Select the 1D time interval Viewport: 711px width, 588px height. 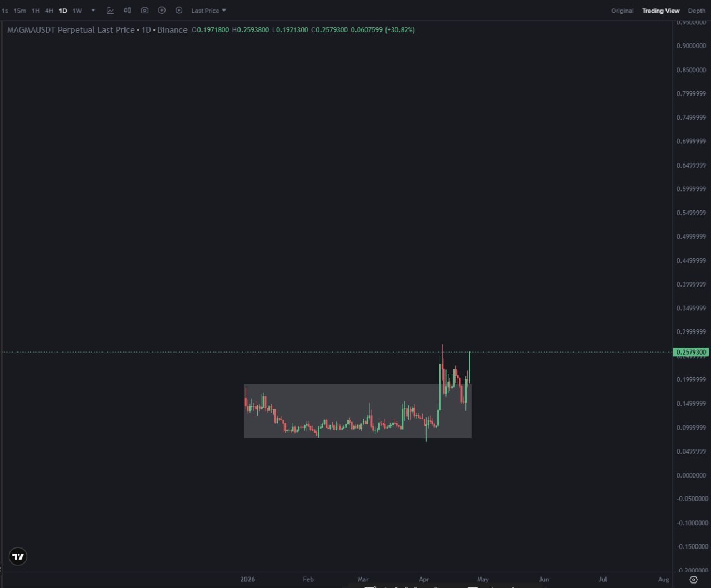pos(63,11)
